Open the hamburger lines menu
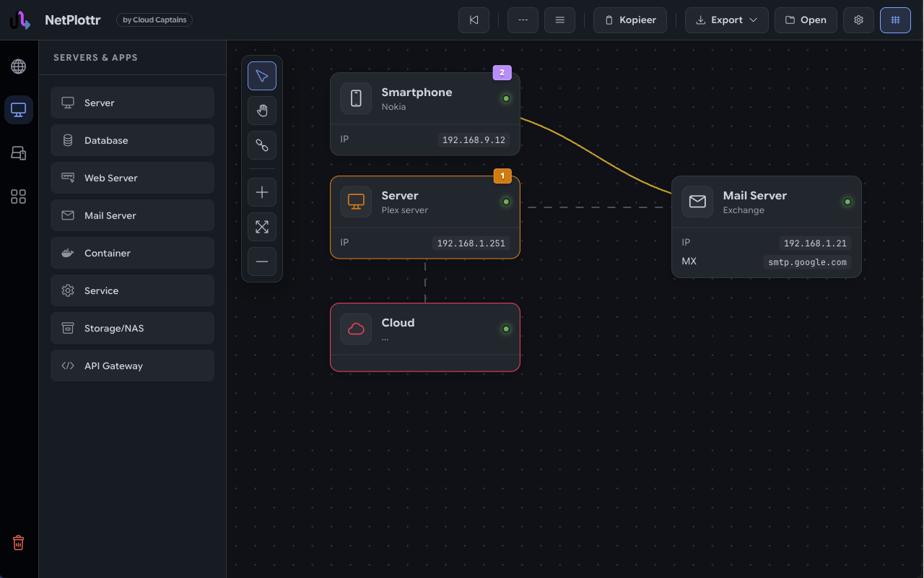This screenshot has width=924, height=578. (x=559, y=20)
